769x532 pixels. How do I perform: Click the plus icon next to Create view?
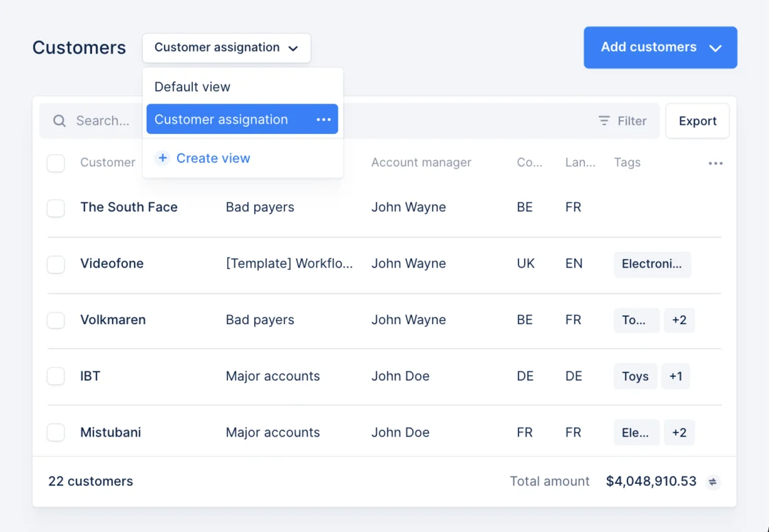tap(162, 158)
